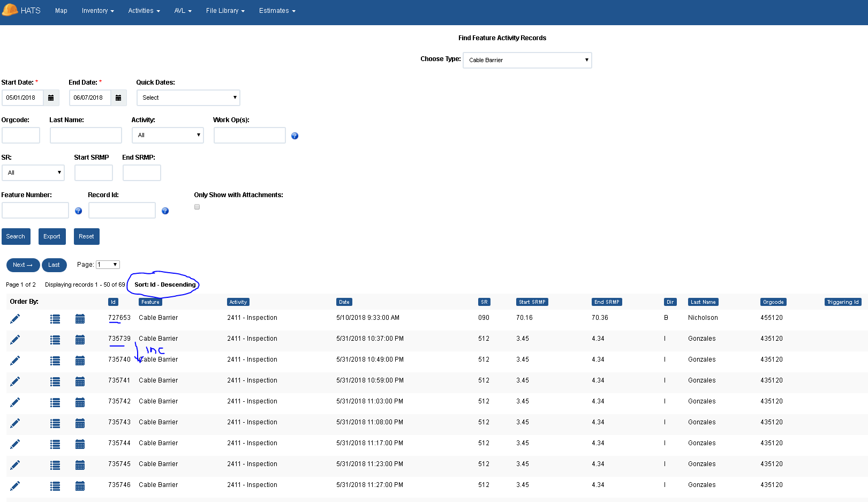Open the Quick Dates Select dropdown
The height and width of the screenshot is (502, 868).
point(188,98)
